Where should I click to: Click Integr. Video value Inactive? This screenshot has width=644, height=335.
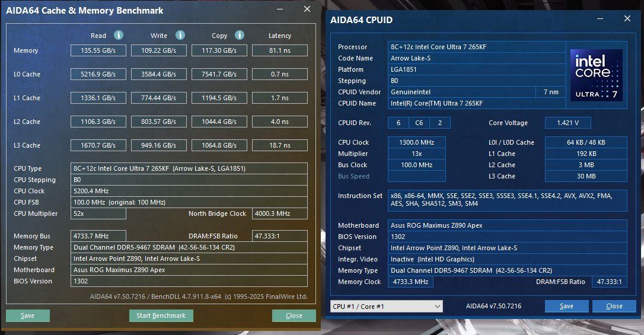507,260
